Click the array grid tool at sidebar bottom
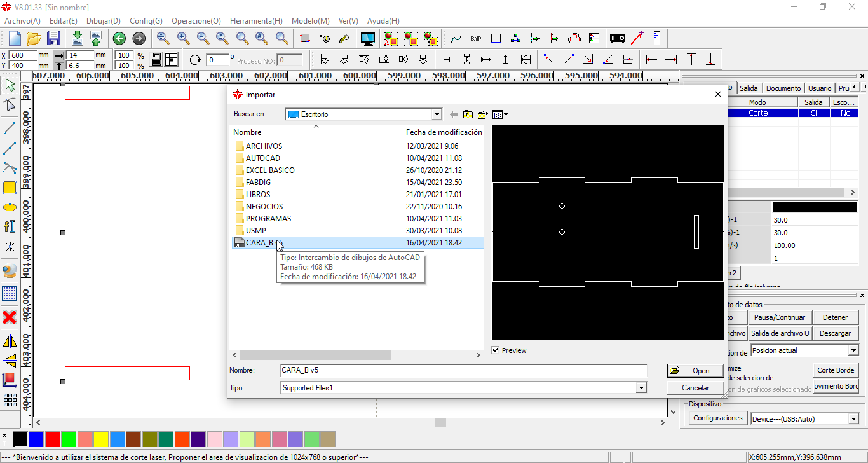This screenshot has width=868, height=463. pyautogui.click(x=10, y=400)
